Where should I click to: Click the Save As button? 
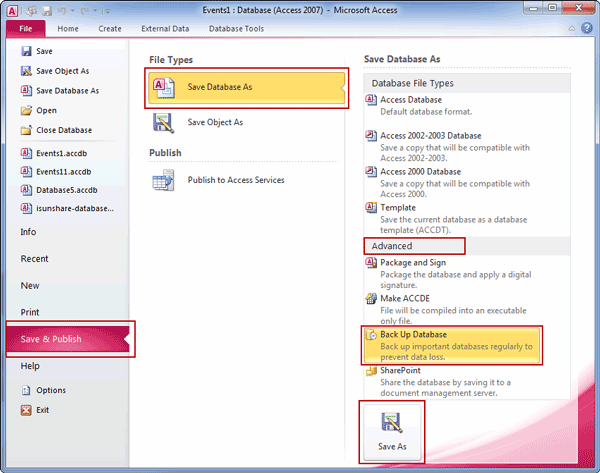[392, 432]
